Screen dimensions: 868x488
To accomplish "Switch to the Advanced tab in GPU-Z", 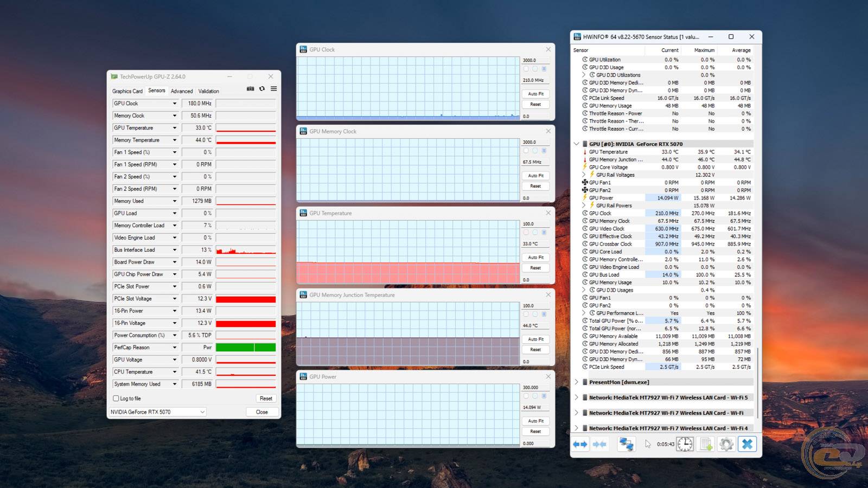I will [x=182, y=91].
